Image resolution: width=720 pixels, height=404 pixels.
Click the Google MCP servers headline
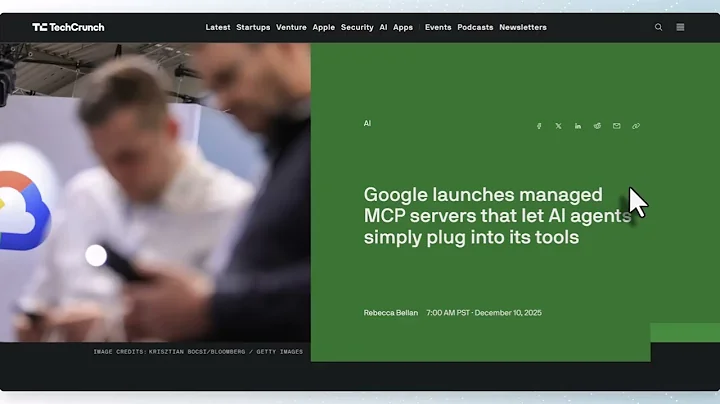tap(497, 216)
